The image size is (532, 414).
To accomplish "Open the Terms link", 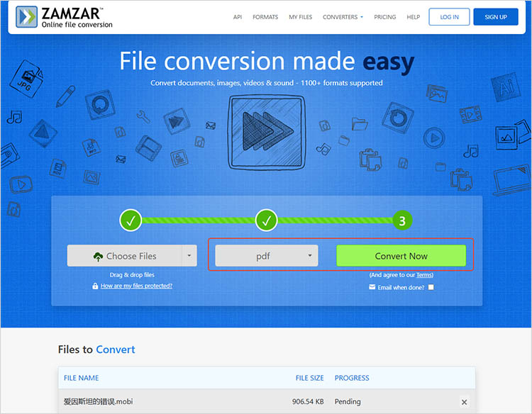I will coord(424,275).
